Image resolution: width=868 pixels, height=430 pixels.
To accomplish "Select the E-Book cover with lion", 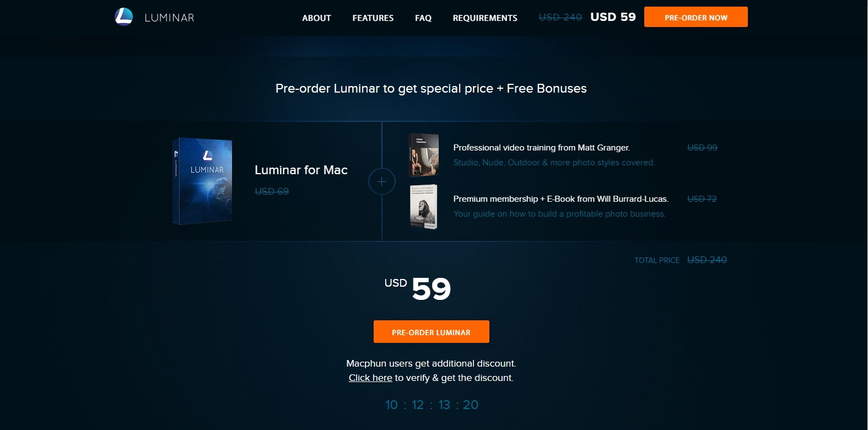I will coord(424,207).
